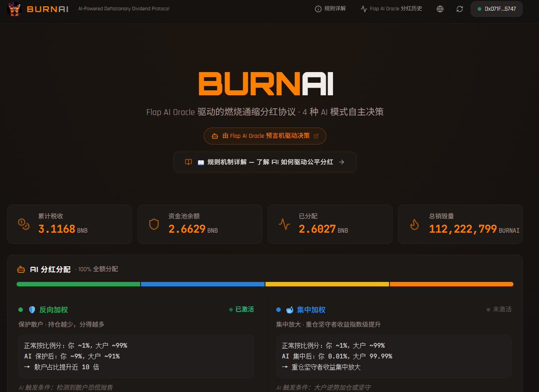
Task: Click the external link icon in Oracle button
Action: [x=316, y=136]
